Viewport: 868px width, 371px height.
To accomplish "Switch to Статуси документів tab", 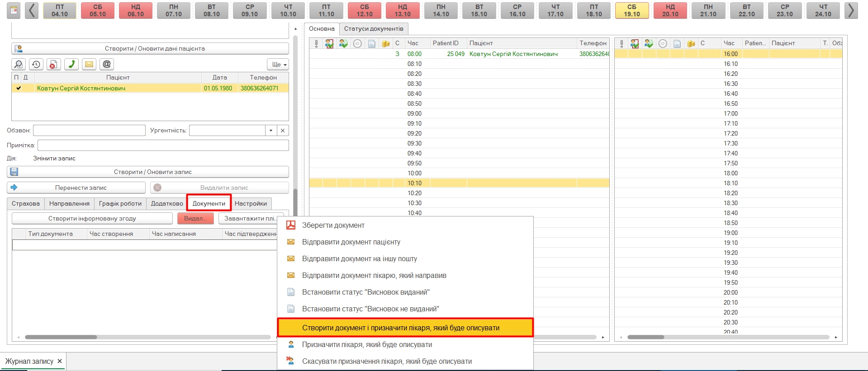I will coord(374,28).
